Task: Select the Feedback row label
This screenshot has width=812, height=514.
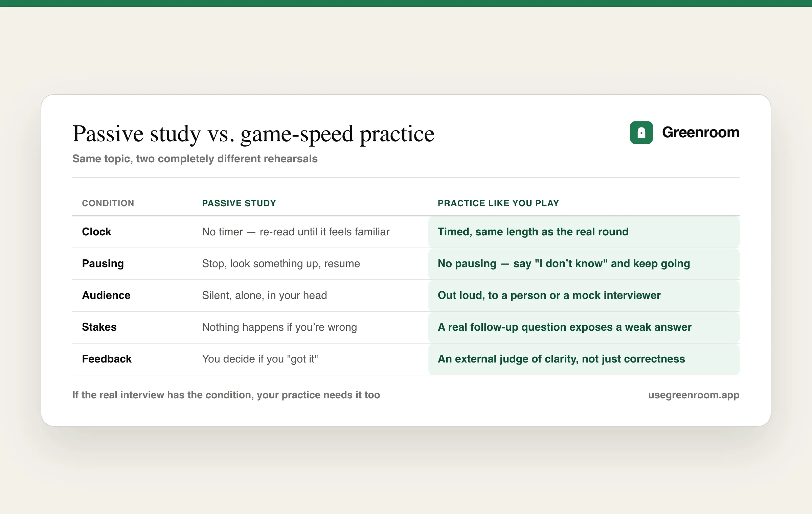Action: tap(107, 359)
